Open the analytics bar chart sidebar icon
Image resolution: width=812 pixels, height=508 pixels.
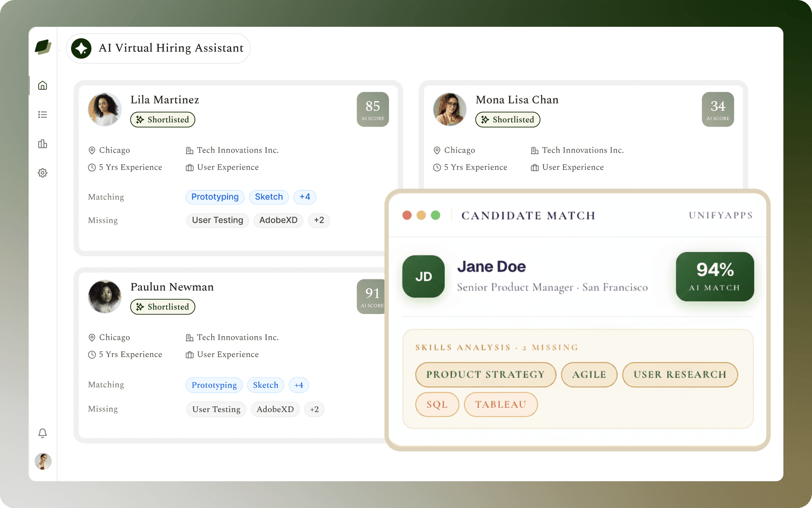click(42, 144)
